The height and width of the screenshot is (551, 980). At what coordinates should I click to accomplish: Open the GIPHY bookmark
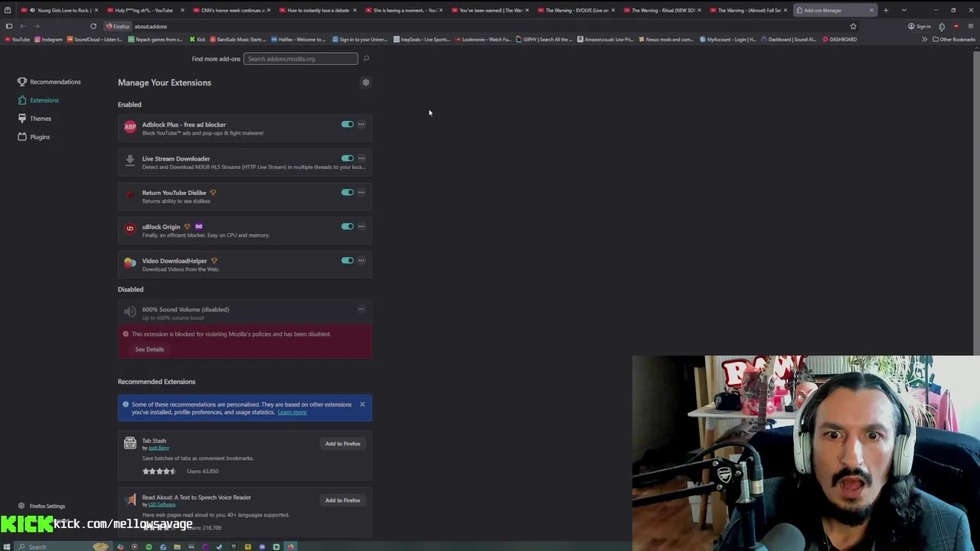point(545,39)
